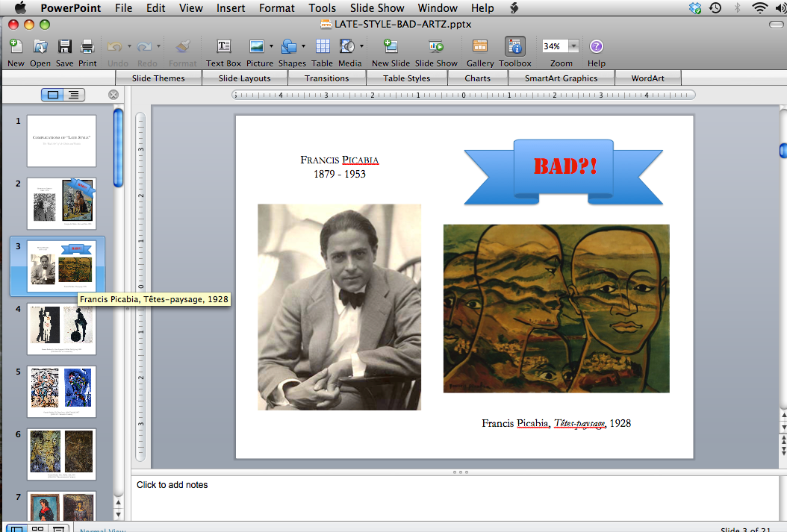This screenshot has width=787, height=532.
Task: Expand the Picture dropdown arrow
Action: click(271, 46)
